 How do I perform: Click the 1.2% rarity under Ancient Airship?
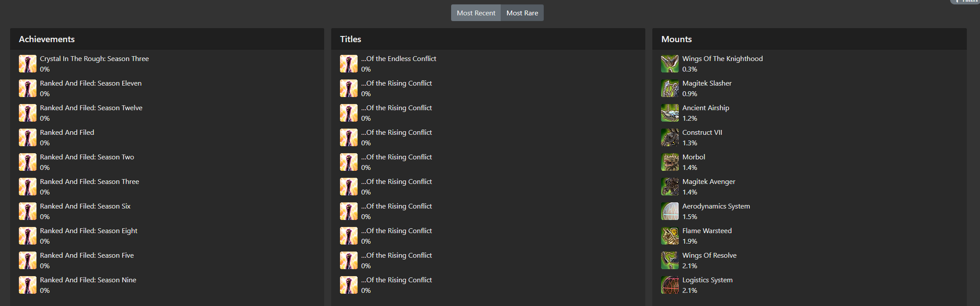pos(690,119)
